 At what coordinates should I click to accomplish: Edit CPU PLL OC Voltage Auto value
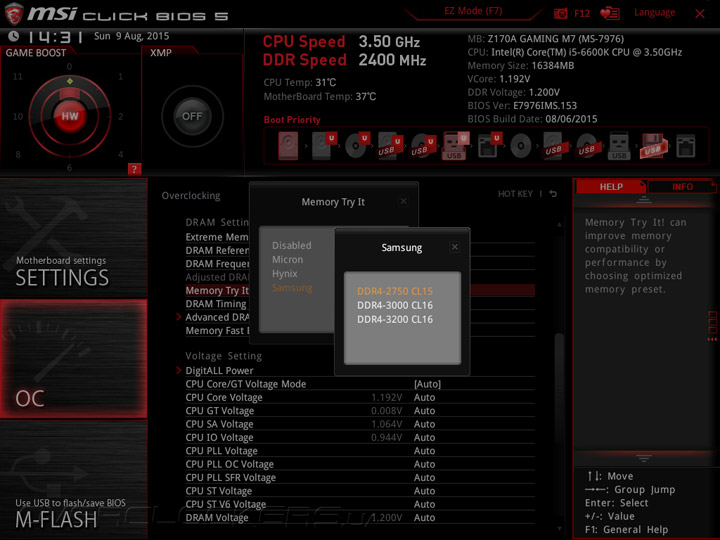[424, 464]
